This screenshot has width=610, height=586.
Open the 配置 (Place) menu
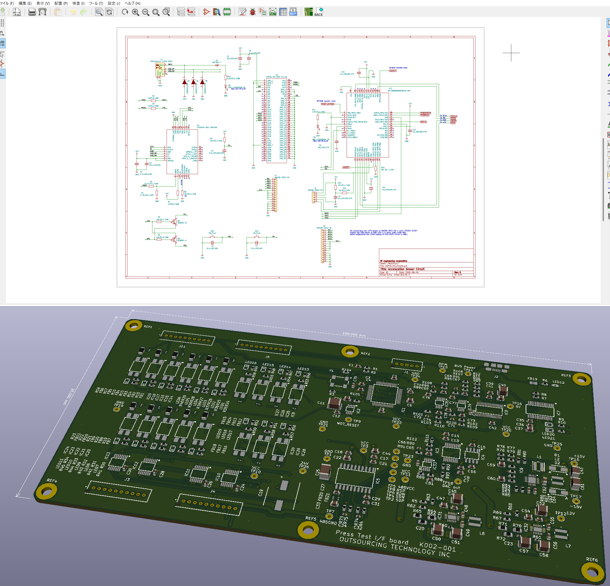[x=61, y=3]
